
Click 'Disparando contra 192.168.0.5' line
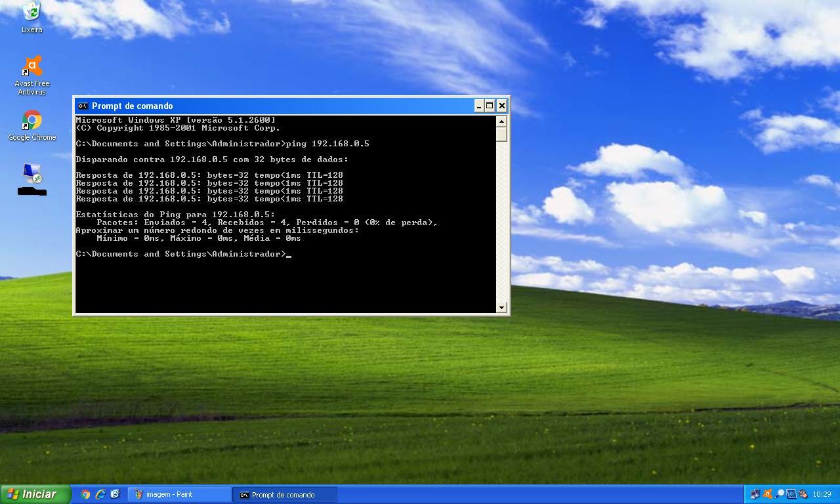pyautogui.click(x=212, y=159)
